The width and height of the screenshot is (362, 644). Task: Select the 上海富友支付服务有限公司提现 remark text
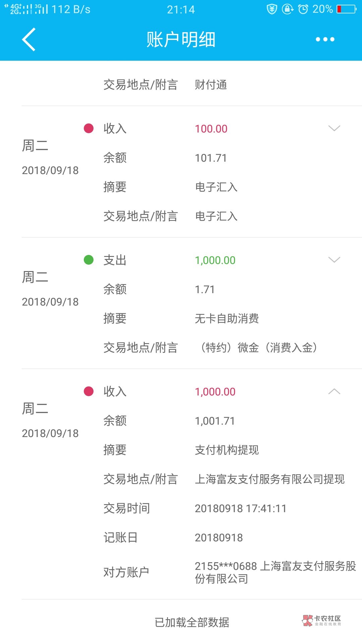269,479
